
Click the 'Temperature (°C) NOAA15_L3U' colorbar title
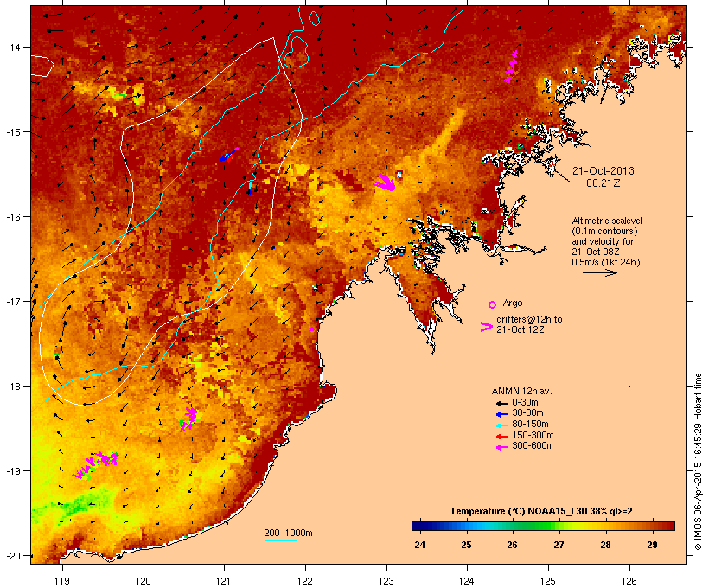click(x=519, y=512)
